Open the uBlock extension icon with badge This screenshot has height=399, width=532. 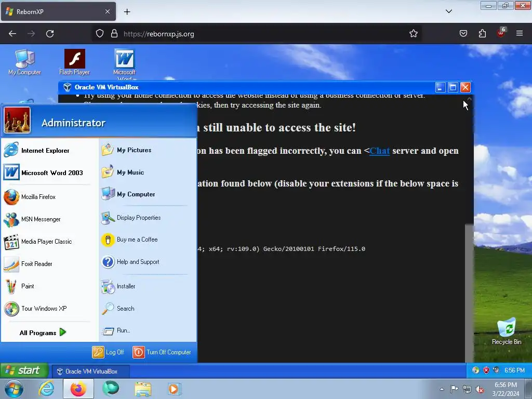pyautogui.click(x=501, y=33)
